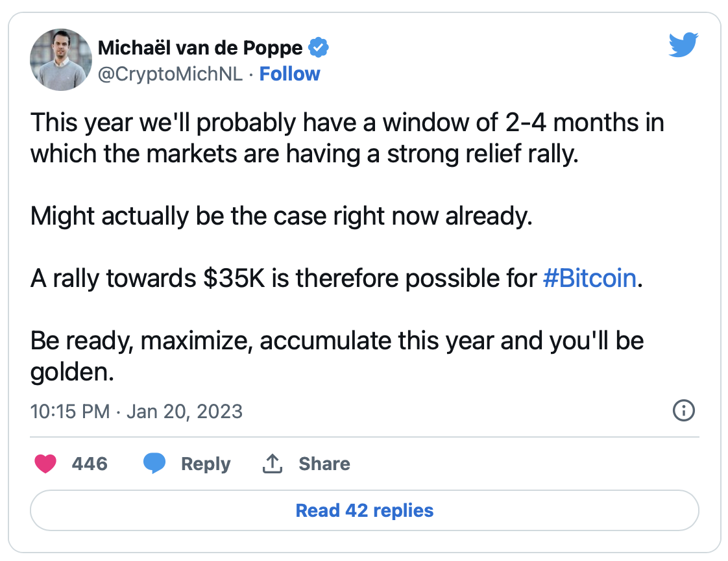Image resolution: width=728 pixels, height=561 pixels.
Task: Open the @CryptoMichNL handle
Action: tap(170, 74)
